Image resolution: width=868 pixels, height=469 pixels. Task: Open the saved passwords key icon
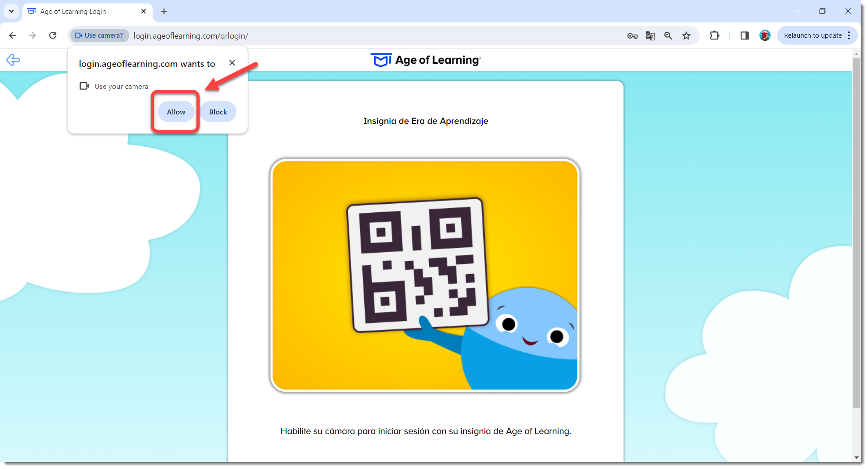click(x=632, y=36)
